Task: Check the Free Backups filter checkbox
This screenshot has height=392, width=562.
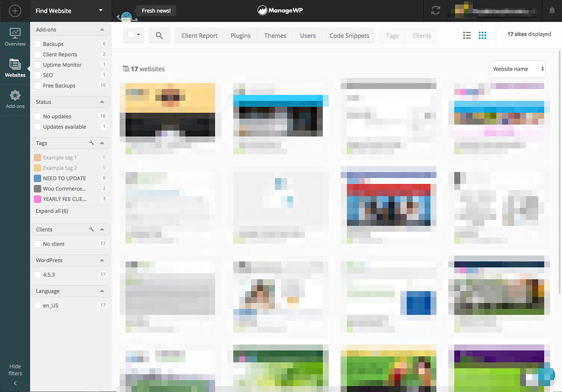Action: click(x=37, y=85)
